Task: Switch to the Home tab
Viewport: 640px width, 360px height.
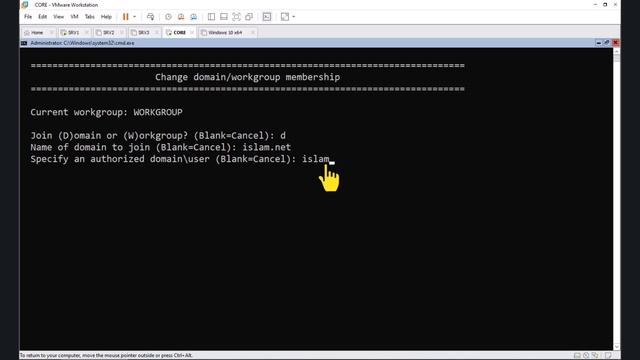Action: point(37,33)
